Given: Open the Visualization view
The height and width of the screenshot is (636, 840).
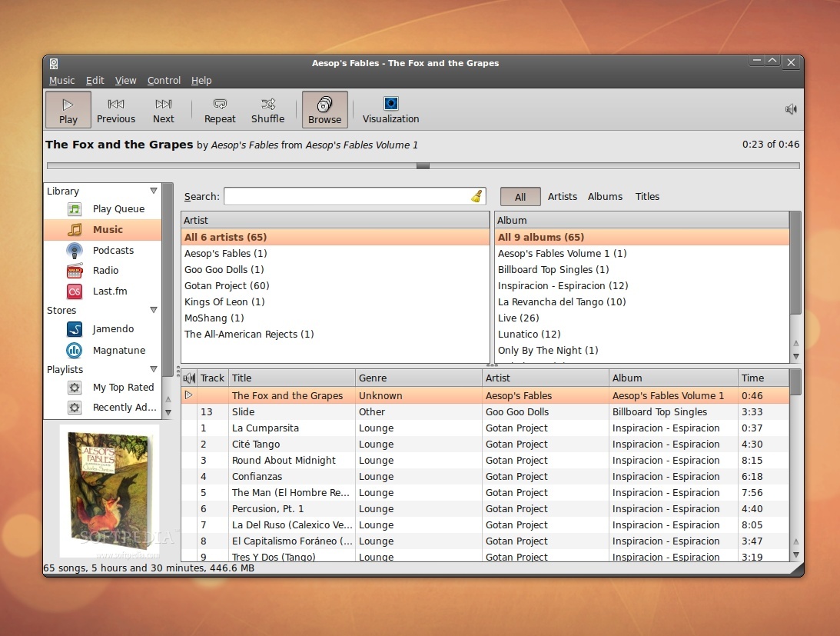Looking at the screenshot, I should tap(390, 109).
